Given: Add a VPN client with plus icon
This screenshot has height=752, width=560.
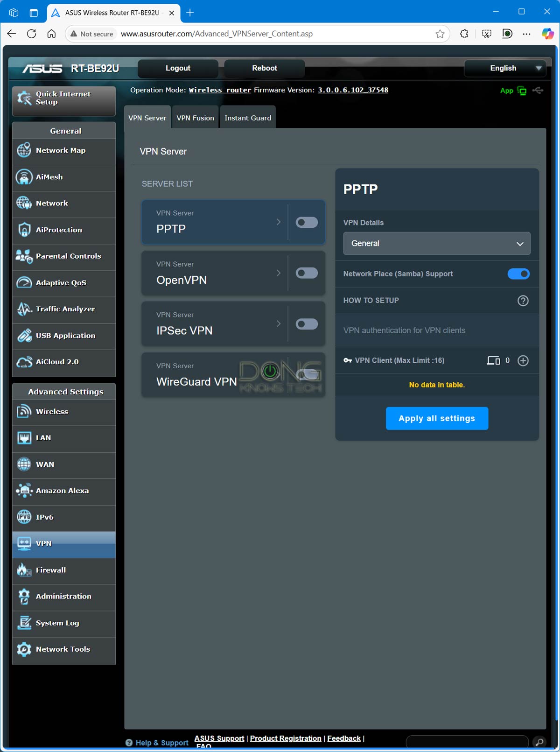Looking at the screenshot, I should (523, 360).
